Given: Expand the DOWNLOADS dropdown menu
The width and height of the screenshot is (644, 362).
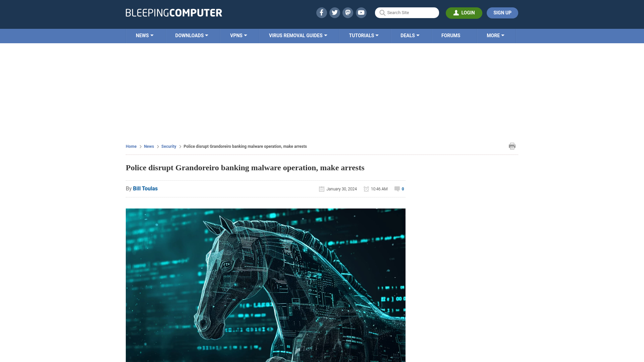Looking at the screenshot, I should [192, 35].
